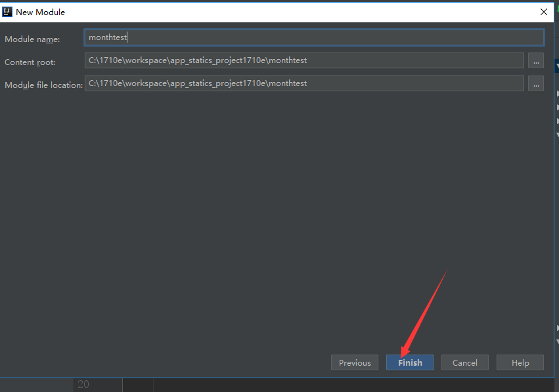The width and height of the screenshot is (559, 392).
Task: Click the Content root label
Action: (x=30, y=62)
